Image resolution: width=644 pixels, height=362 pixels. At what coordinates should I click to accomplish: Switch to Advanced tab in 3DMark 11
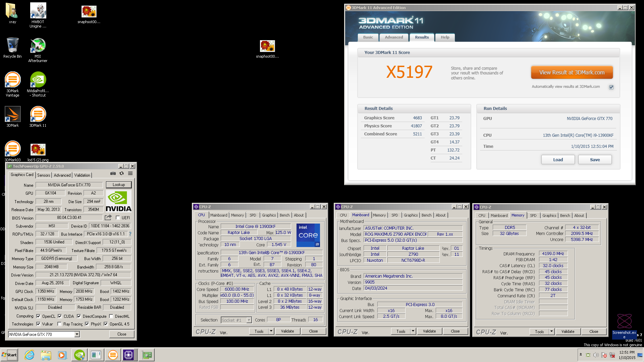click(394, 37)
